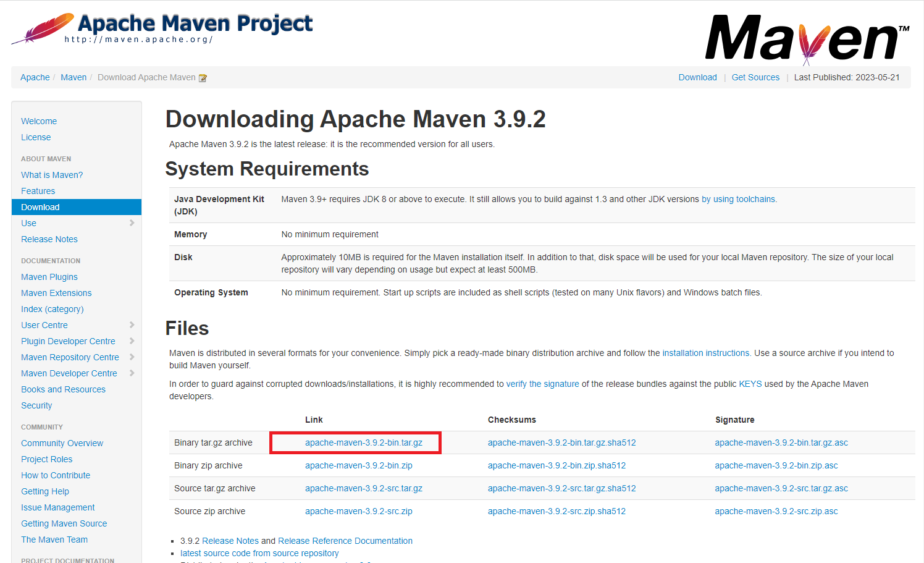Open the Maven breadcrumb link
Image resolution: width=924 pixels, height=563 pixels.
point(73,77)
